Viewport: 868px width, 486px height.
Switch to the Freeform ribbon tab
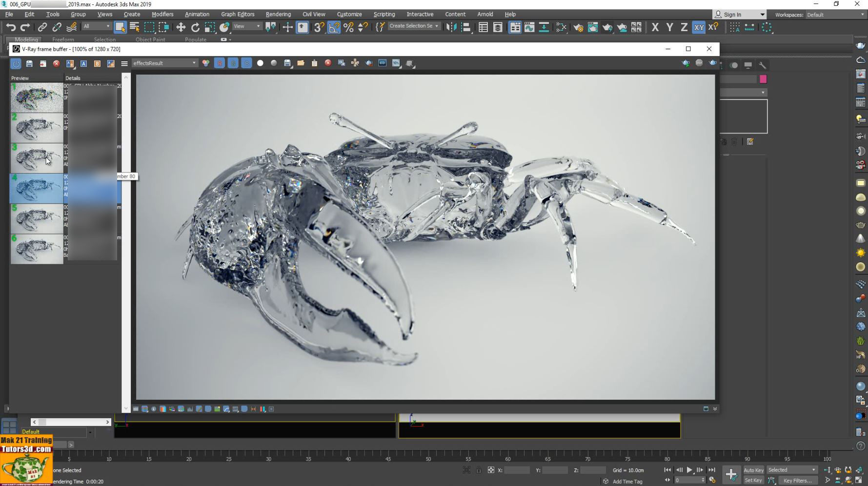(63, 39)
